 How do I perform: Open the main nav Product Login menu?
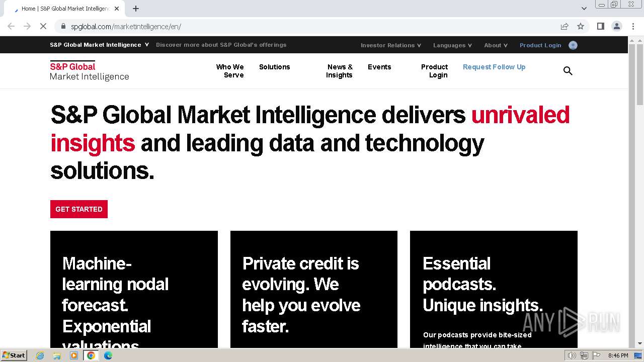[435, 71]
